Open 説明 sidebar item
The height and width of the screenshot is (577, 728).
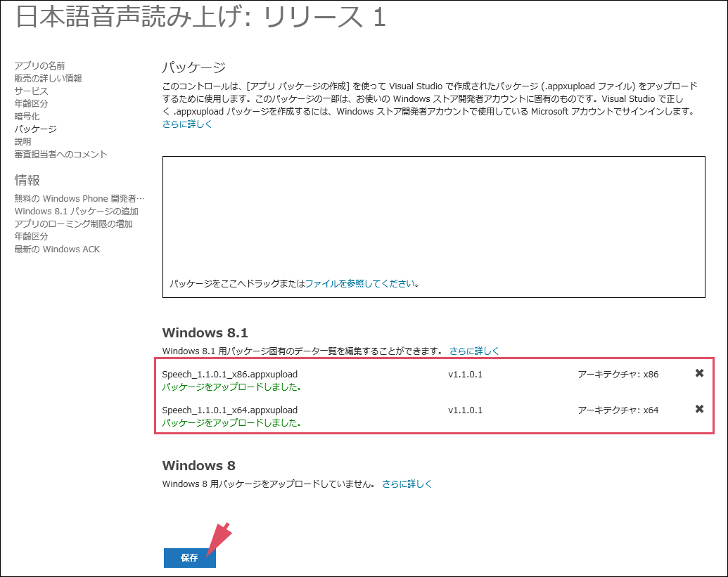pos(23,141)
